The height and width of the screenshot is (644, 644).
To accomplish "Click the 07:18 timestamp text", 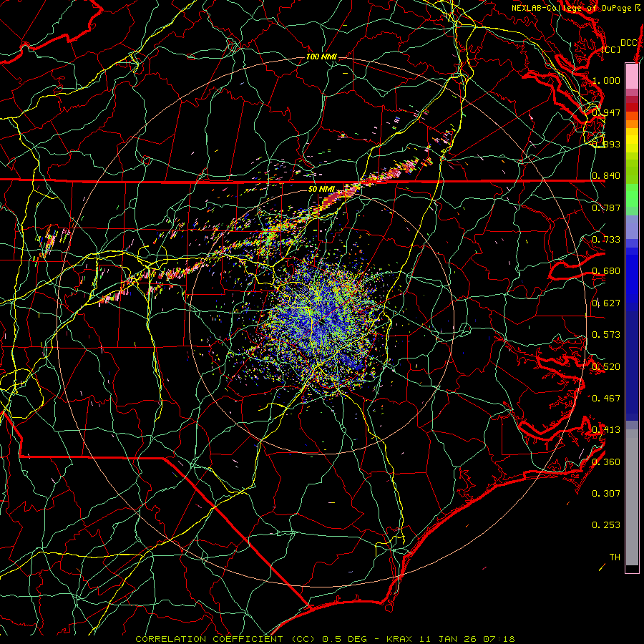I will pyautogui.click(x=498, y=639).
